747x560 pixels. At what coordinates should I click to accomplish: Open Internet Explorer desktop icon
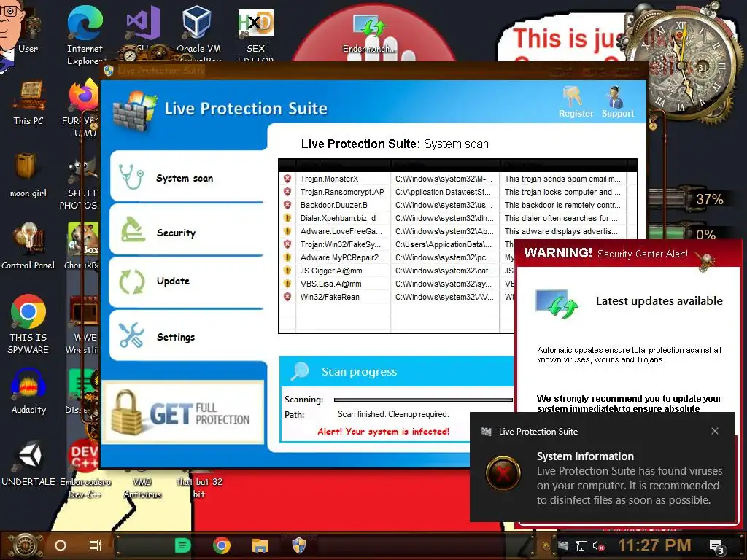tap(85, 36)
